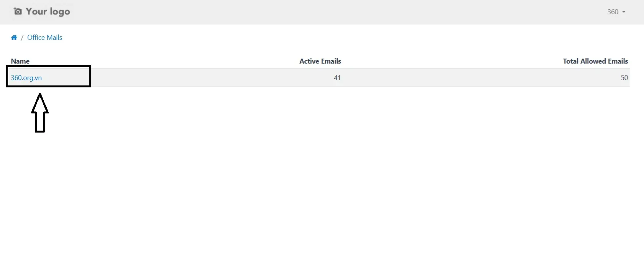Select the Active Emails column header
This screenshot has height=277, width=644.
pyautogui.click(x=320, y=61)
